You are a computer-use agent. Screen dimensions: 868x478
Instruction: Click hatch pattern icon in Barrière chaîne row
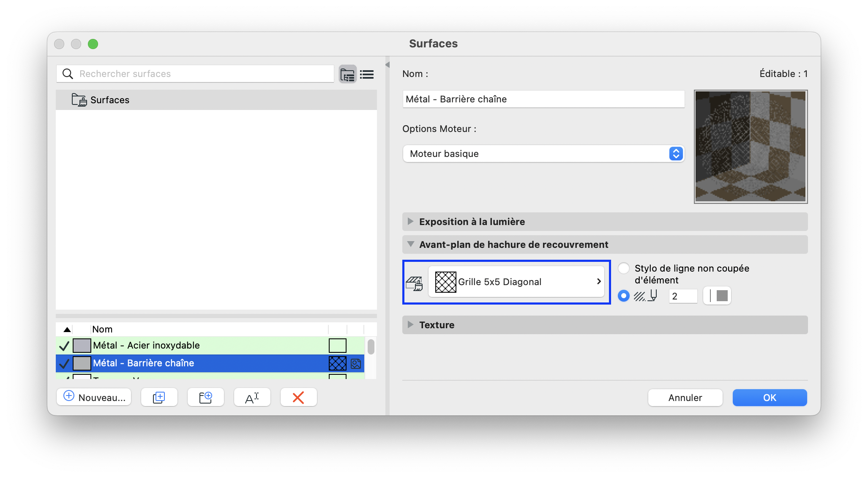tap(338, 363)
